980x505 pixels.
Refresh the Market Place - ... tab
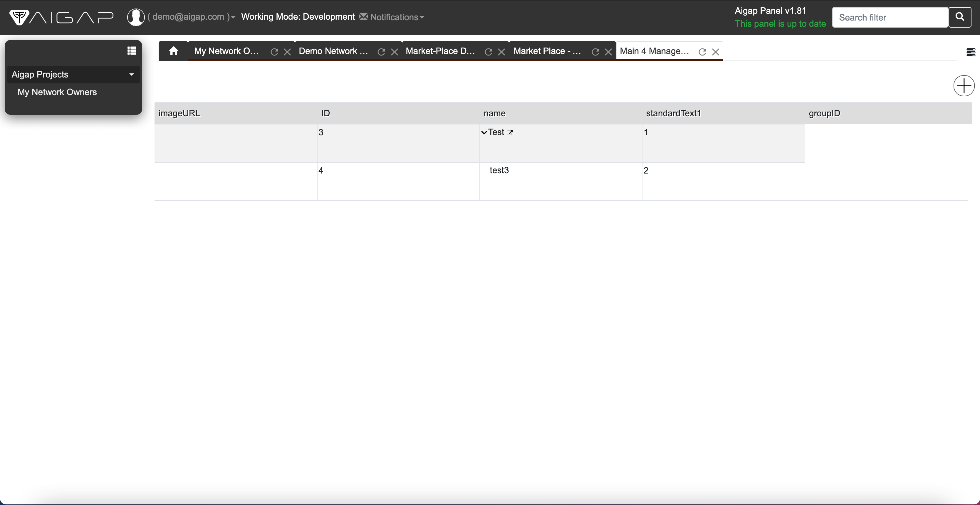coord(595,52)
